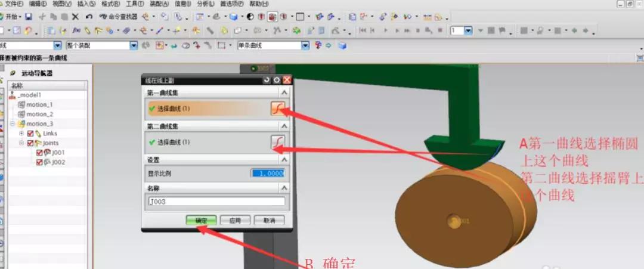
Task: Click the 开始 start button
Action: (x=11, y=17)
